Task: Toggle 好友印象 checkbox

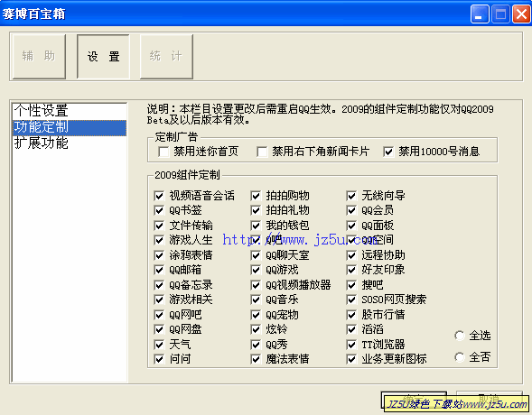Action: (x=351, y=270)
